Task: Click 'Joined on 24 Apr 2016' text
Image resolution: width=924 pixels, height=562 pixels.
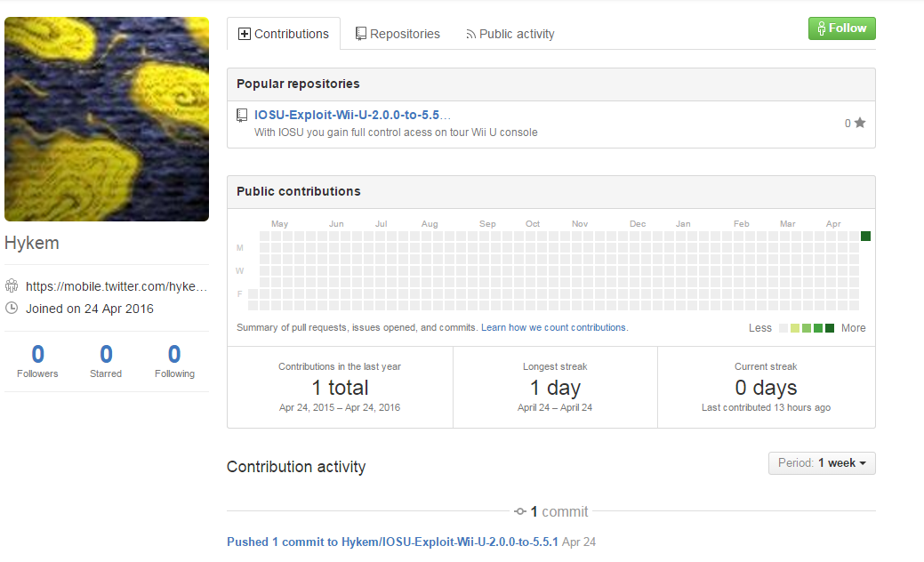Action: click(x=90, y=309)
